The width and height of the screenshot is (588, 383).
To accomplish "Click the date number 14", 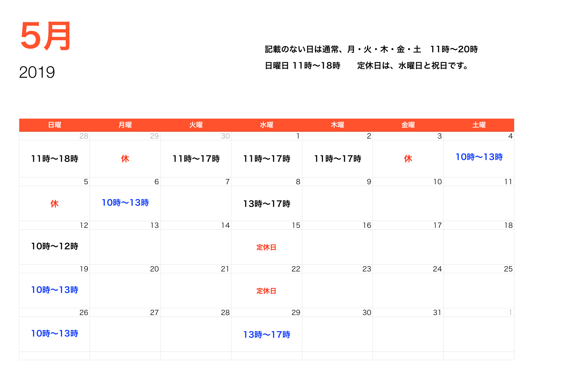I will click(225, 225).
